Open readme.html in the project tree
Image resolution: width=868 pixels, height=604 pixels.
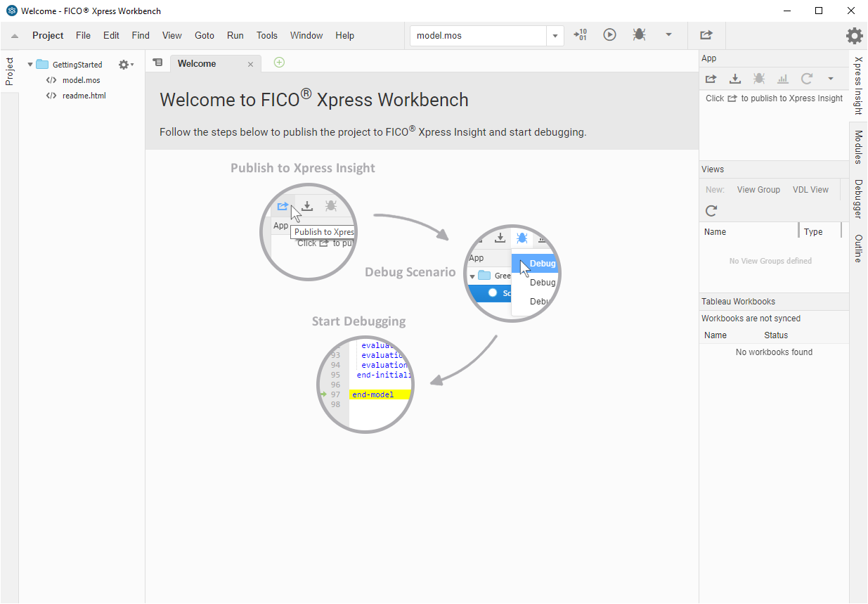(x=84, y=96)
